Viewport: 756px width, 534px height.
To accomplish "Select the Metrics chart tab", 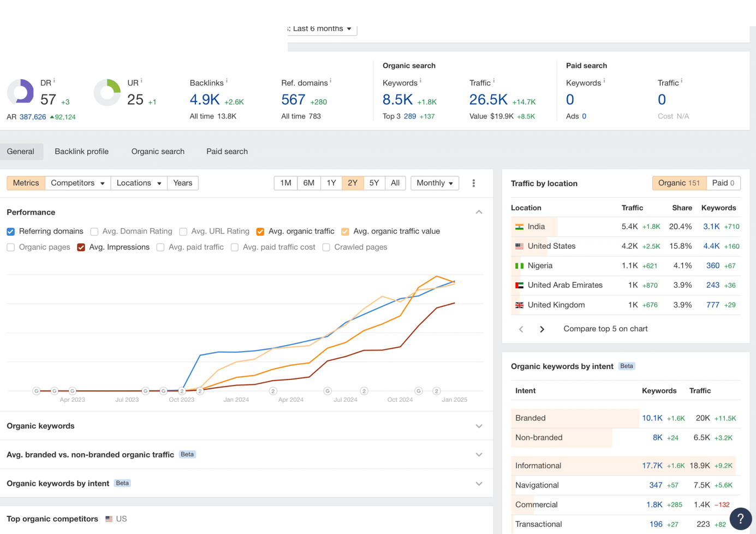I will point(26,183).
